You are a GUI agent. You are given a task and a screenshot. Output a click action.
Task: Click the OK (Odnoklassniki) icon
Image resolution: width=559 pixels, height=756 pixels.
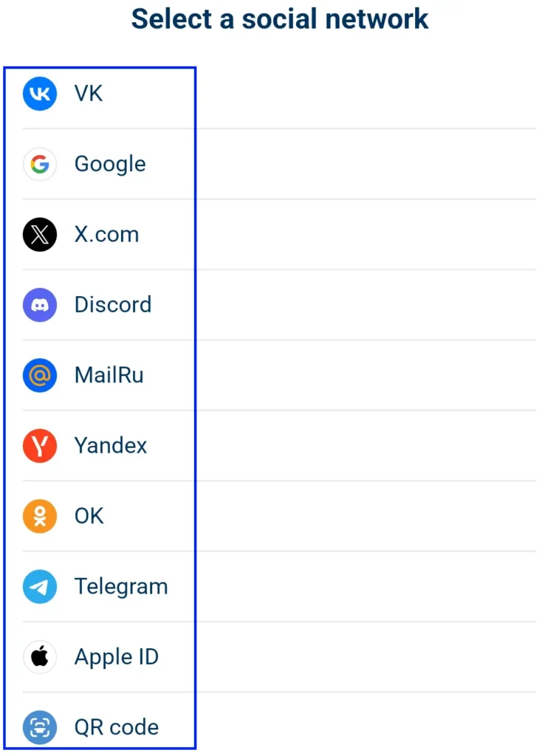click(40, 516)
